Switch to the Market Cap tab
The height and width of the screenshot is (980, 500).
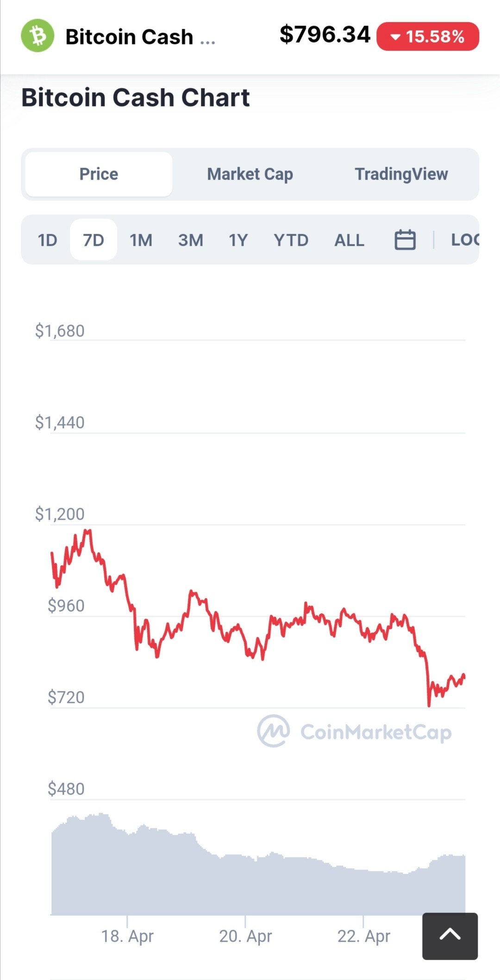(x=250, y=174)
